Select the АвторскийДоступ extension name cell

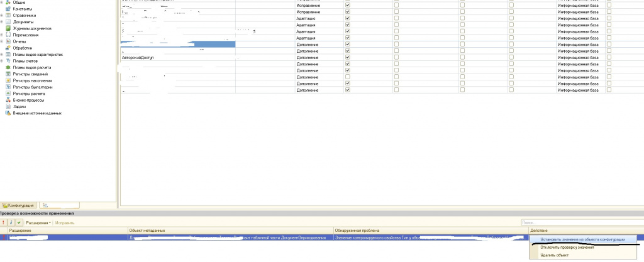178,57
